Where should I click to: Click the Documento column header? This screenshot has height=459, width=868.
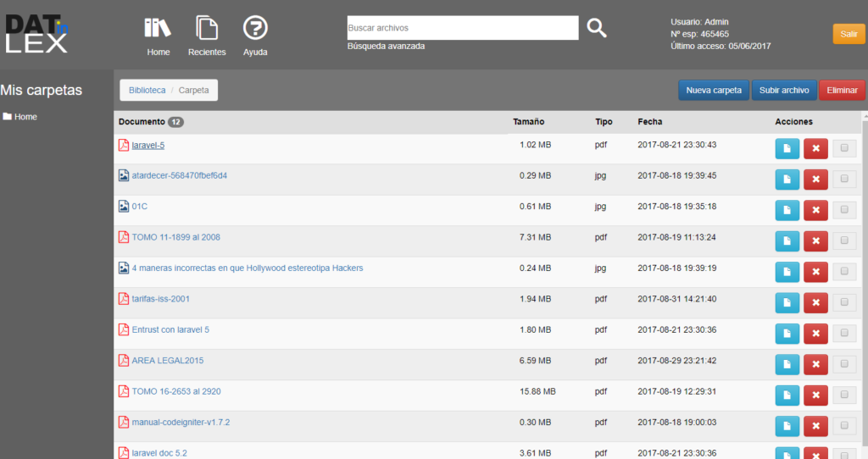click(x=142, y=122)
